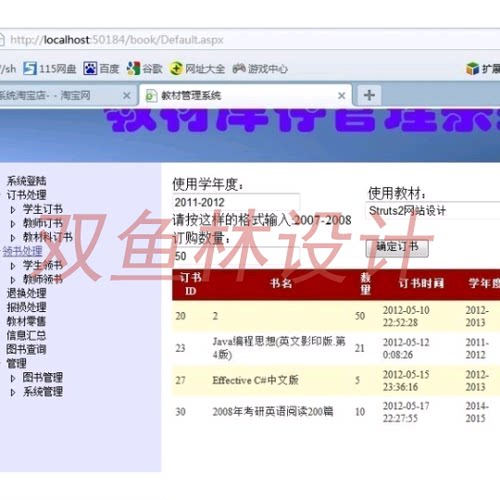Image resolution: width=500 pixels, height=500 pixels.
Task: Open the 领书处理 link
Action: point(22,251)
